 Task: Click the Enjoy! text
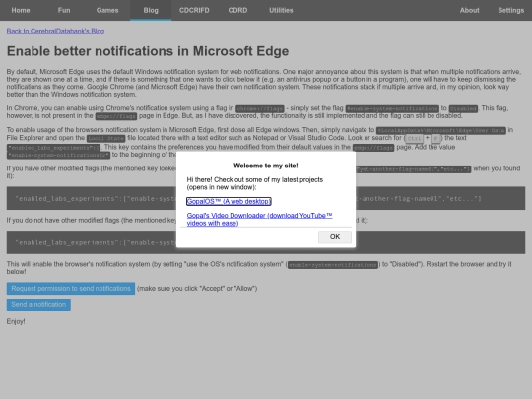click(16, 321)
